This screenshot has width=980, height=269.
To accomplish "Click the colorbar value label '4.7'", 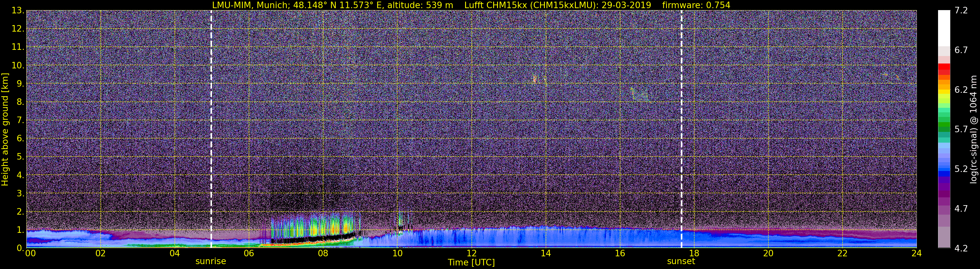I will tap(961, 209).
